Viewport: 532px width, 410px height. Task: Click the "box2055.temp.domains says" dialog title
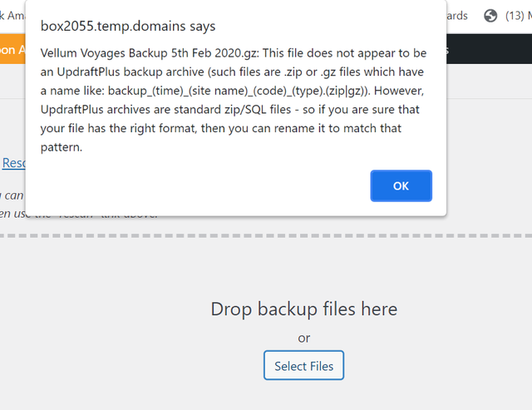point(128,26)
